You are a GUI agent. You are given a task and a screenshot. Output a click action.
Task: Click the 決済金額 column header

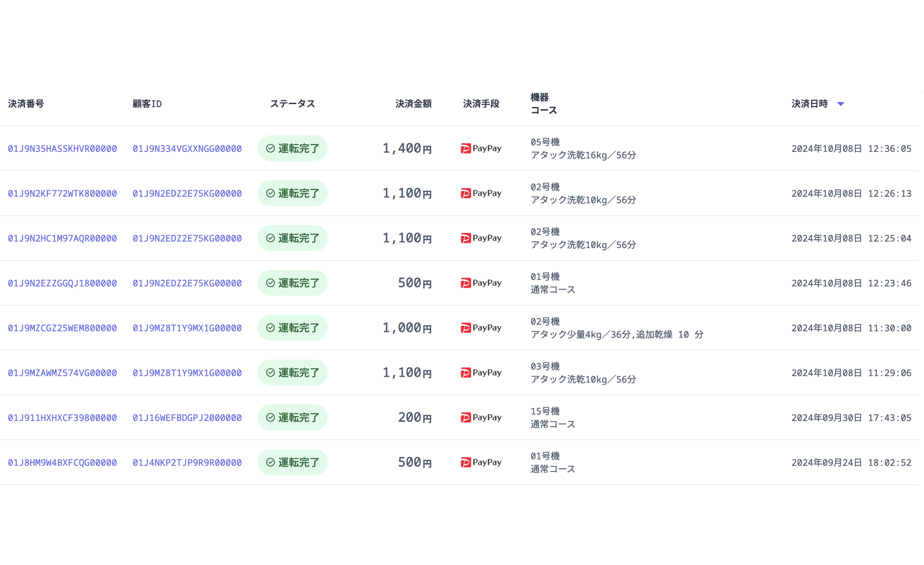[x=413, y=104]
